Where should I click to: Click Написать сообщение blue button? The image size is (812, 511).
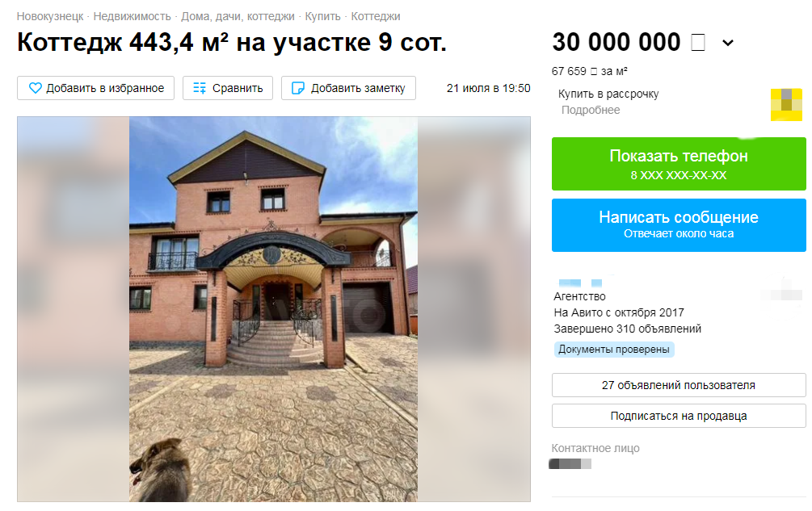coord(679,225)
